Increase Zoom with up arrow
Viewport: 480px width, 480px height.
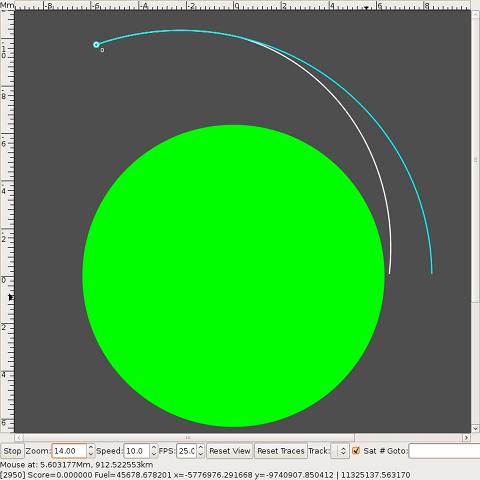pyautogui.click(x=91, y=447)
